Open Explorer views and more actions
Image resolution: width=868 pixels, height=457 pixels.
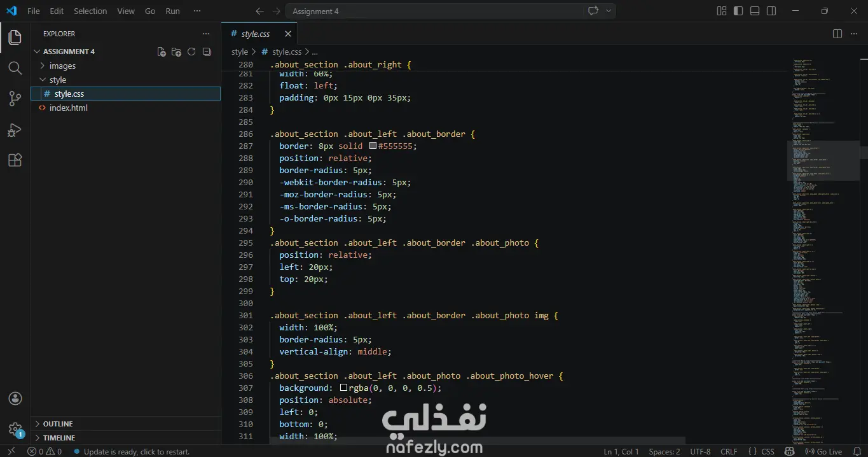pos(205,34)
